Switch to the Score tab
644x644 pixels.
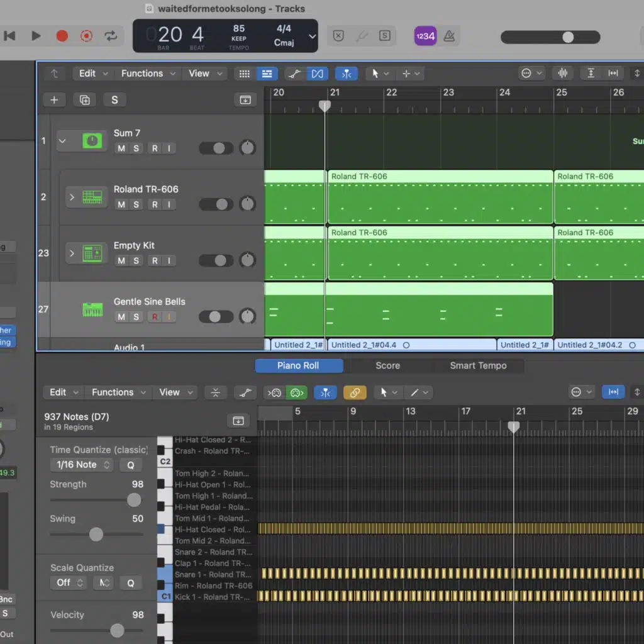coord(387,365)
